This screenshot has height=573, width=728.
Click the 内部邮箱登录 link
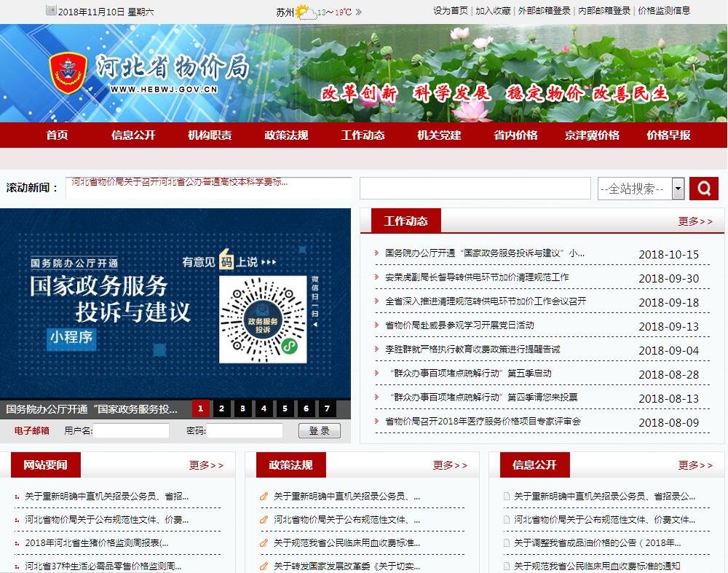[x=604, y=11]
